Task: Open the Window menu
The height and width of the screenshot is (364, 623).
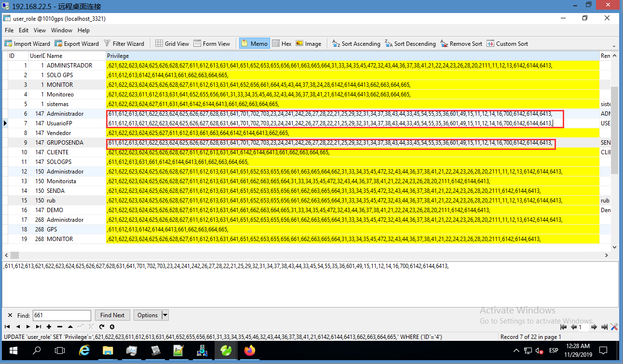Action: coord(62,30)
